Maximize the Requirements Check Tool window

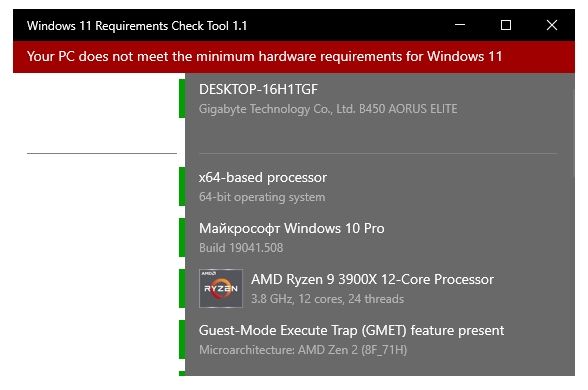506,25
